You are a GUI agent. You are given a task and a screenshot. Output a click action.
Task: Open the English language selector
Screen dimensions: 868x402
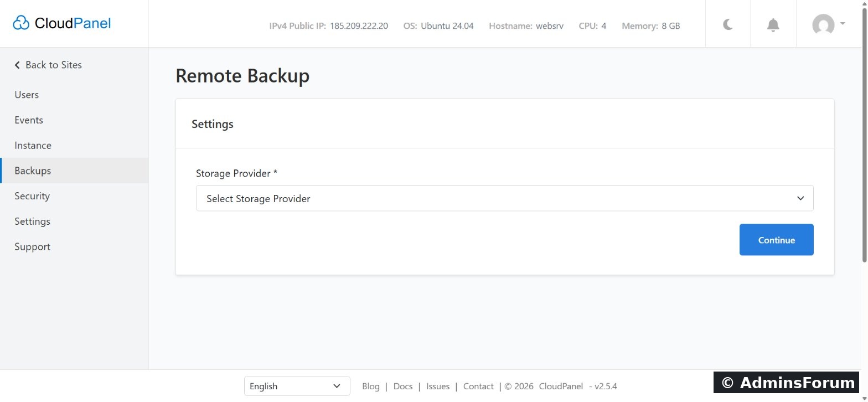pyautogui.click(x=297, y=386)
